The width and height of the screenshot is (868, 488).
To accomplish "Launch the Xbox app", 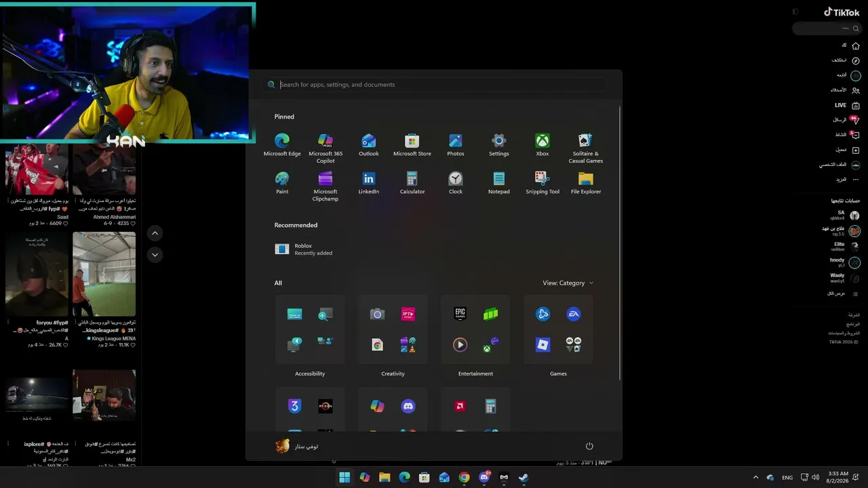I will [542, 145].
